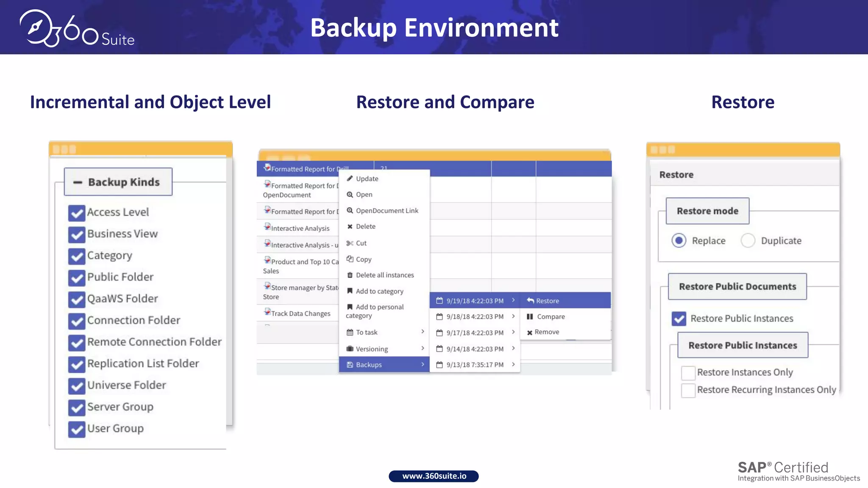This screenshot has height=488, width=868.
Task: Enable Restore Recurring Instances Only checkbox
Action: [688, 390]
